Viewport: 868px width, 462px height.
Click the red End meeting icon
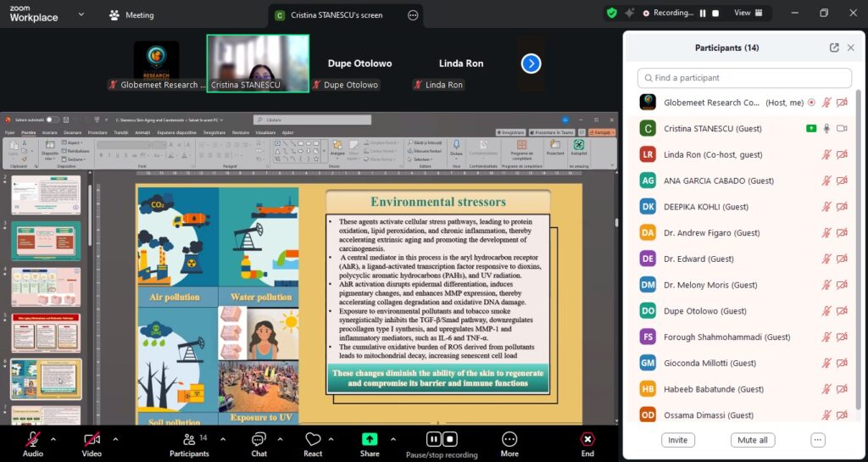[587, 439]
